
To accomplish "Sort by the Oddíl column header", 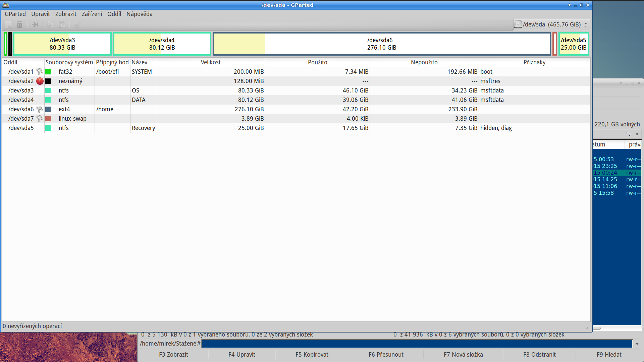I will (x=23, y=62).
